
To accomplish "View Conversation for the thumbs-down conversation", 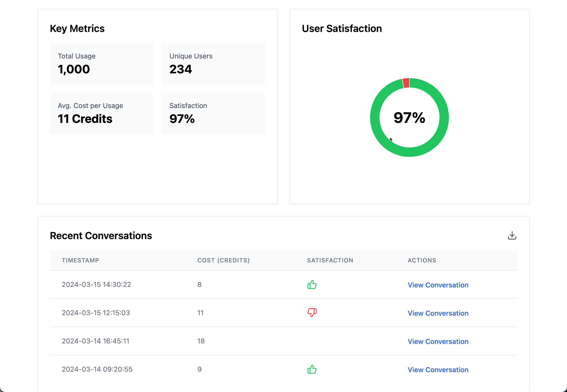I will (438, 313).
